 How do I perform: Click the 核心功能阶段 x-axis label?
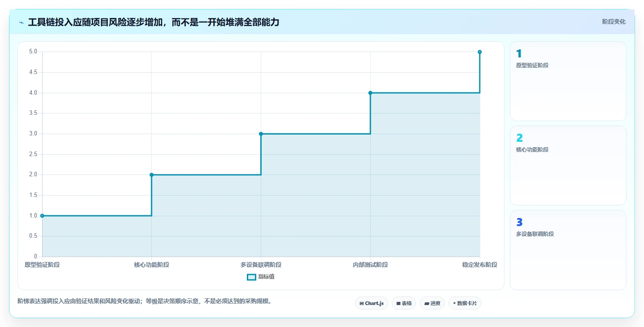pyautogui.click(x=152, y=265)
